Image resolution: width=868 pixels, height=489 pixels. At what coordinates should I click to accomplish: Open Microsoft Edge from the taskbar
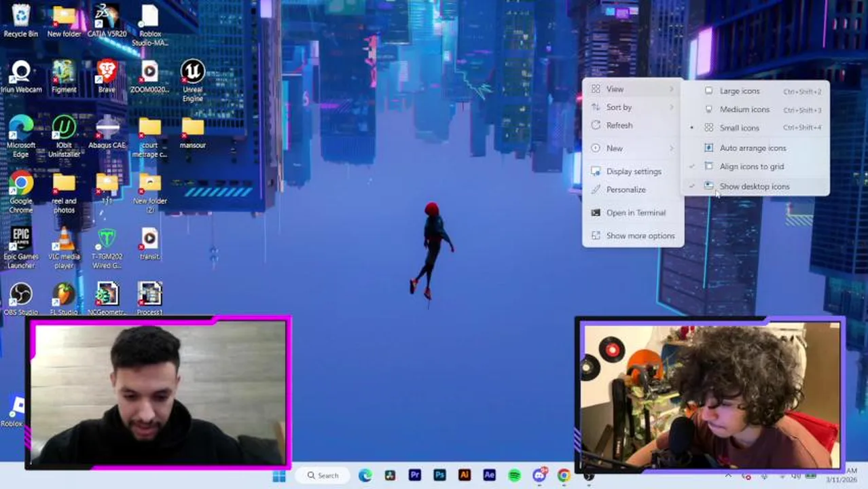[x=365, y=475]
